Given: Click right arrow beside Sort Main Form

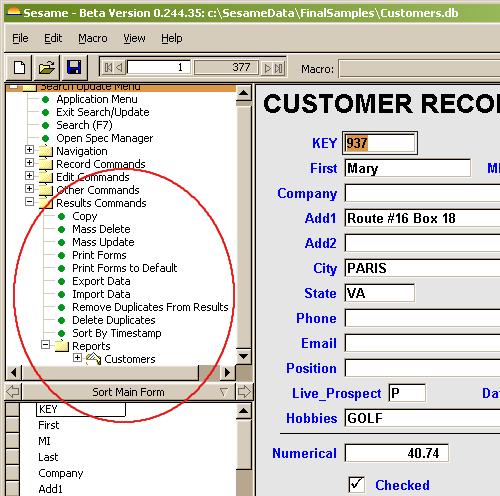Looking at the screenshot, I should 244,392.
